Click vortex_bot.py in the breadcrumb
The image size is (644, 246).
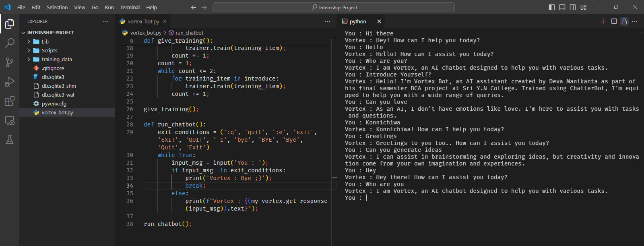click(146, 33)
